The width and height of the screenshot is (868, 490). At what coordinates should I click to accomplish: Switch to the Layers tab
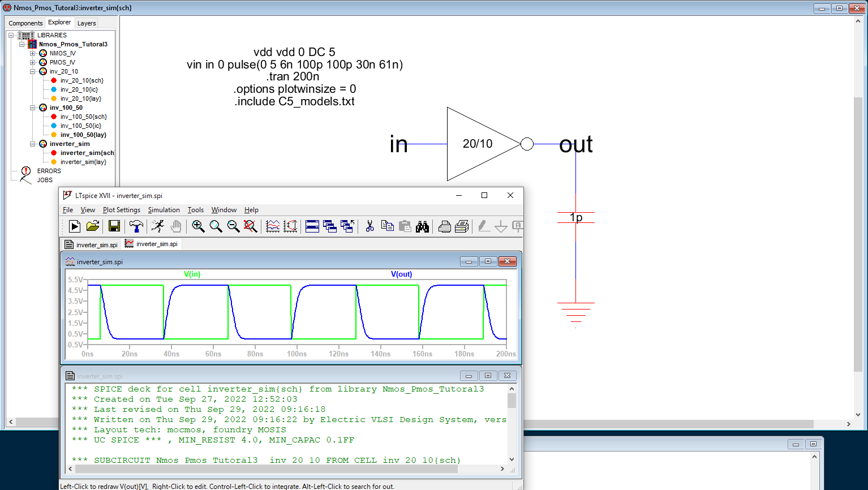87,23
